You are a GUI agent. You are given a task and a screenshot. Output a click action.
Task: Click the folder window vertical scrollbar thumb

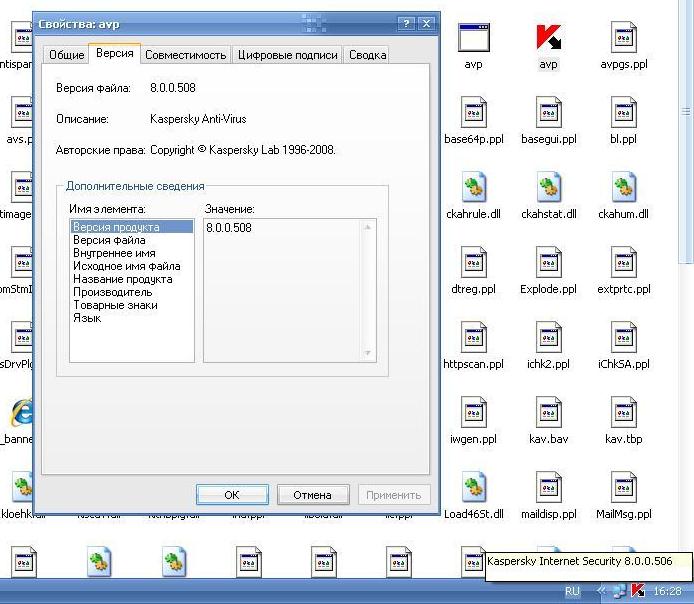[686, 133]
